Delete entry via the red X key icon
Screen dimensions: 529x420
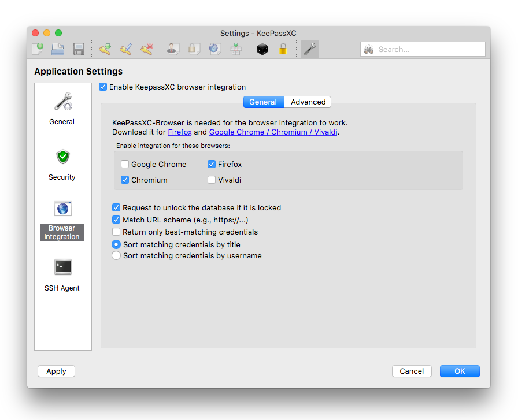pos(147,49)
